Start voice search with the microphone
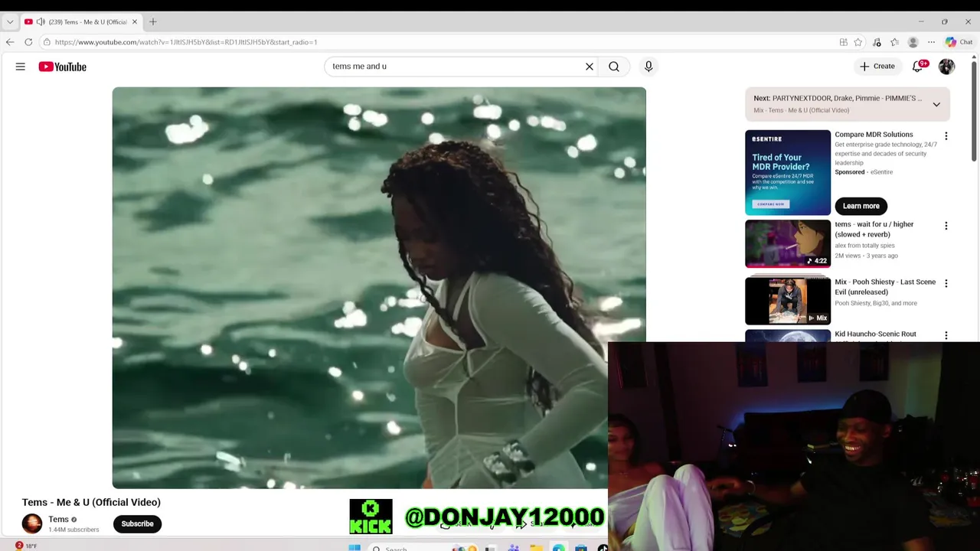Screen dimensions: 980x551 tap(648, 67)
